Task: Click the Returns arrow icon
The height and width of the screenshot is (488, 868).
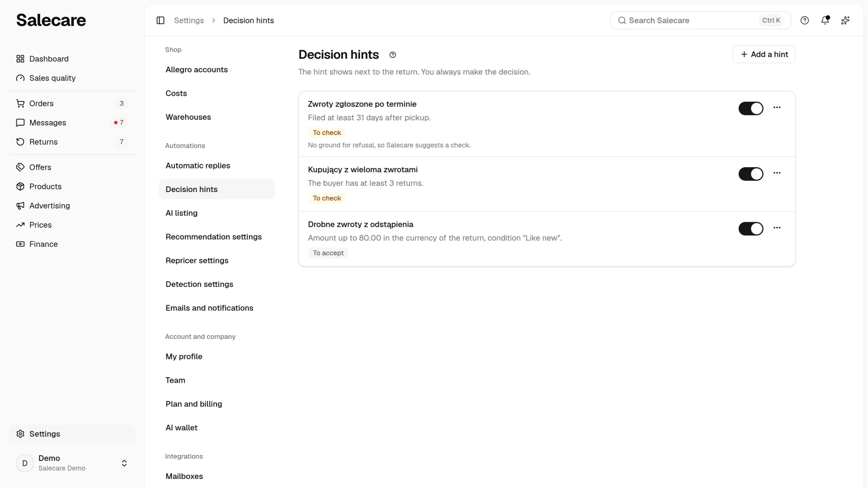Action: point(20,142)
